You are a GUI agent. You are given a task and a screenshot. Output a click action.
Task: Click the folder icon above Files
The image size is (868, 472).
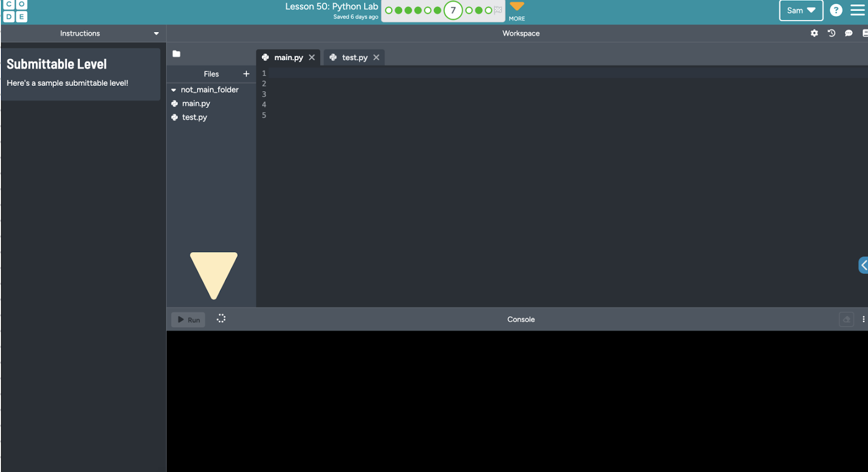point(176,54)
